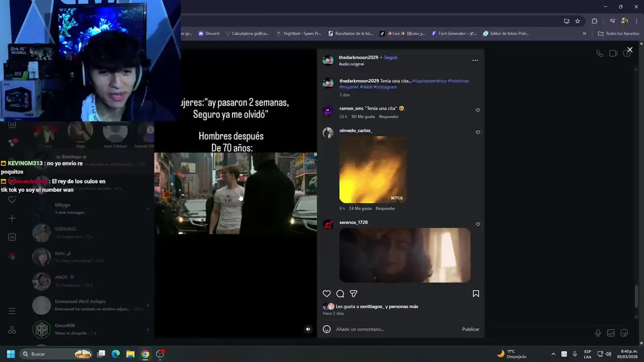This screenshot has height=362, width=644.
Task: Like the post with the heart icon
Action: 327,294
